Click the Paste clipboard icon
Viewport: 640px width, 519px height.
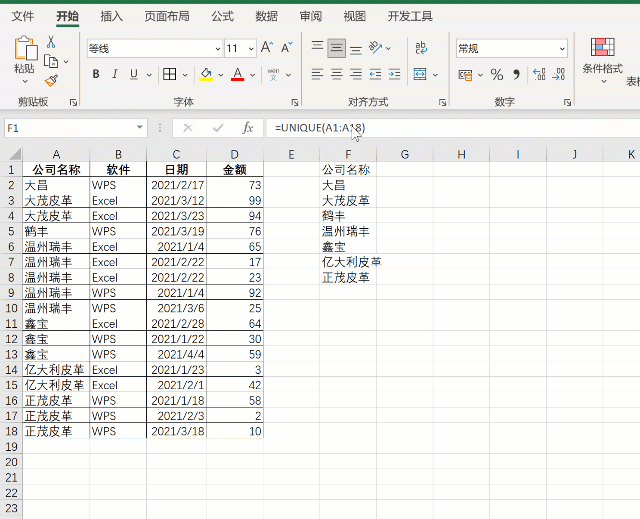point(24,55)
